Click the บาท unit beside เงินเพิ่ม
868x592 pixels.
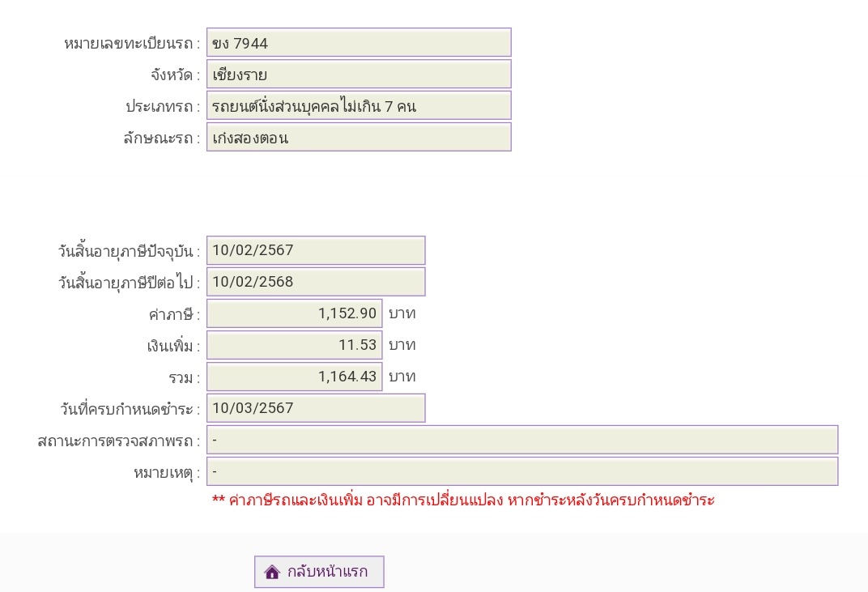click(x=402, y=345)
